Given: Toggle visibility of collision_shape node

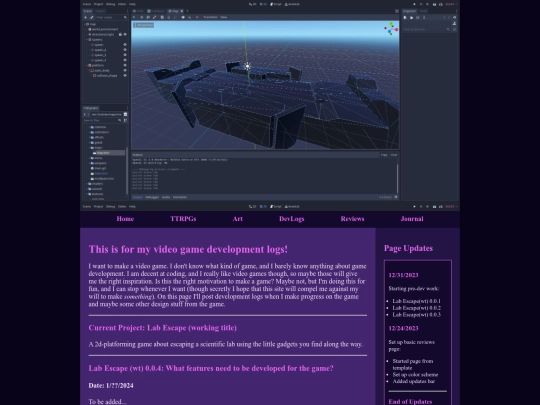Looking at the screenshot, I should point(125,75).
